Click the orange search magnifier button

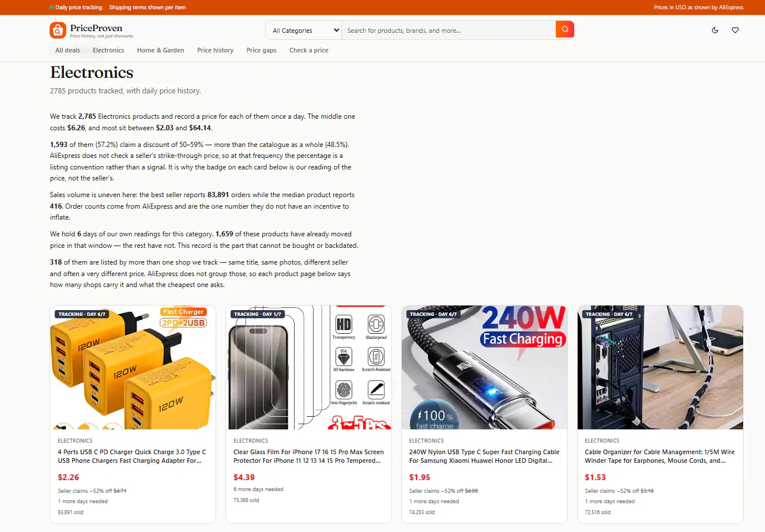point(565,29)
